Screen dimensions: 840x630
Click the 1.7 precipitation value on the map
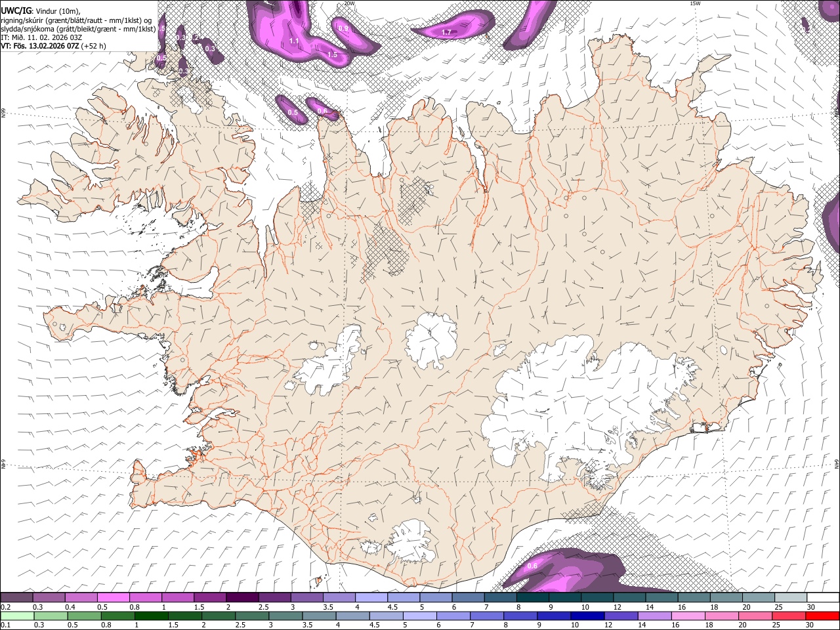(446, 32)
